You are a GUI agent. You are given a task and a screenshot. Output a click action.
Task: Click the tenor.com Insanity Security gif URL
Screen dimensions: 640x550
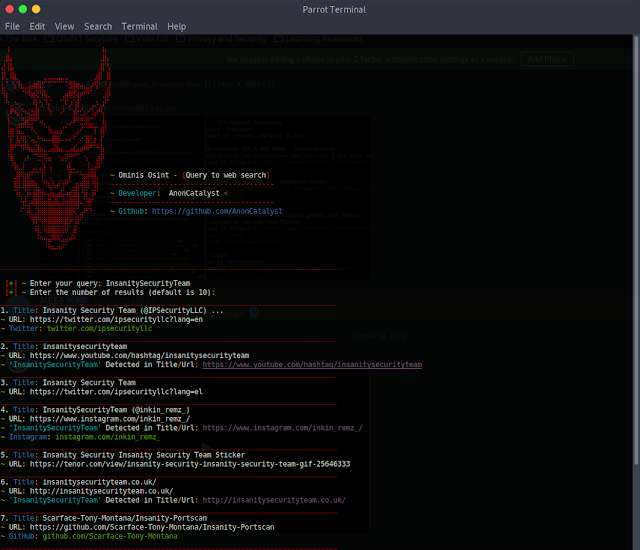pyautogui.click(x=190, y=464)
